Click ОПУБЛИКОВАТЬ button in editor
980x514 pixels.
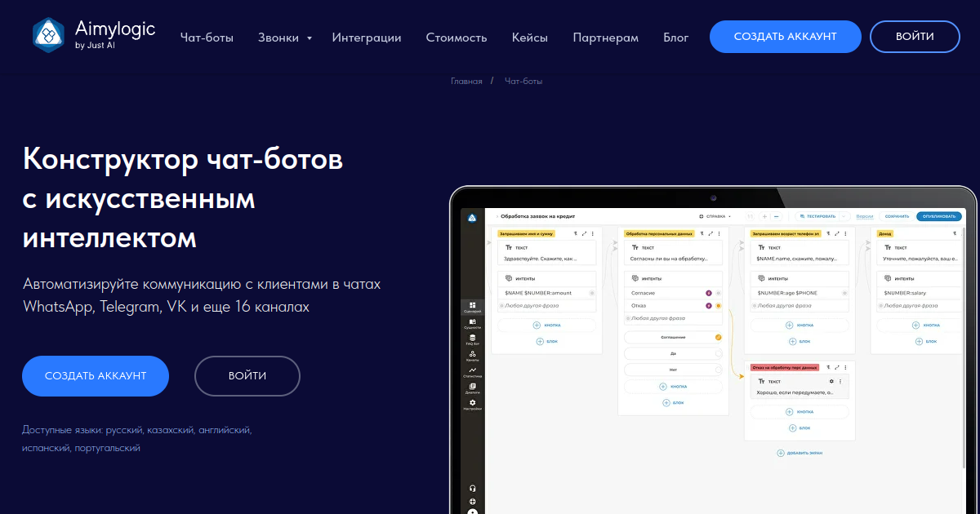pyautogui.click(x=939, y=216)
